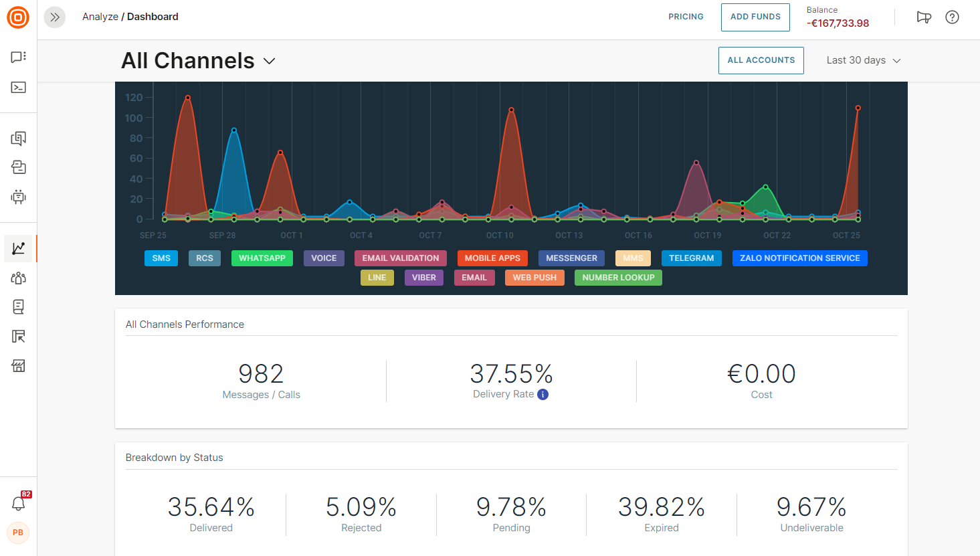
Task: Open the chat conversations sidebar icon
Action: [x=18, y=58]
